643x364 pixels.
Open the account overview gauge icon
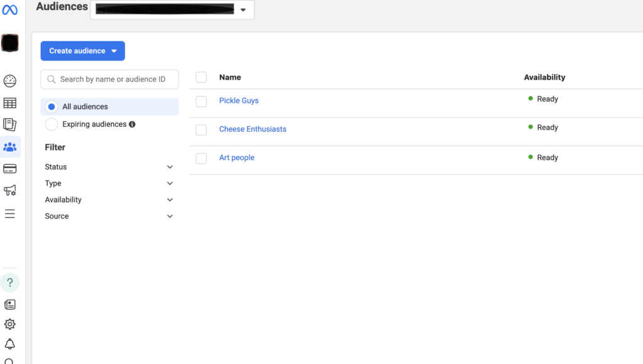point(10,81)
